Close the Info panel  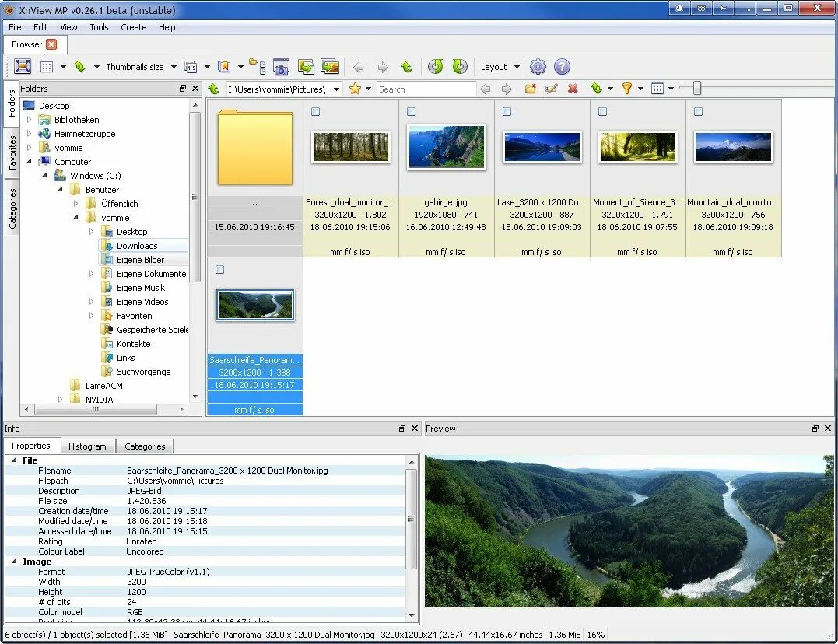[x=415, y=428]
